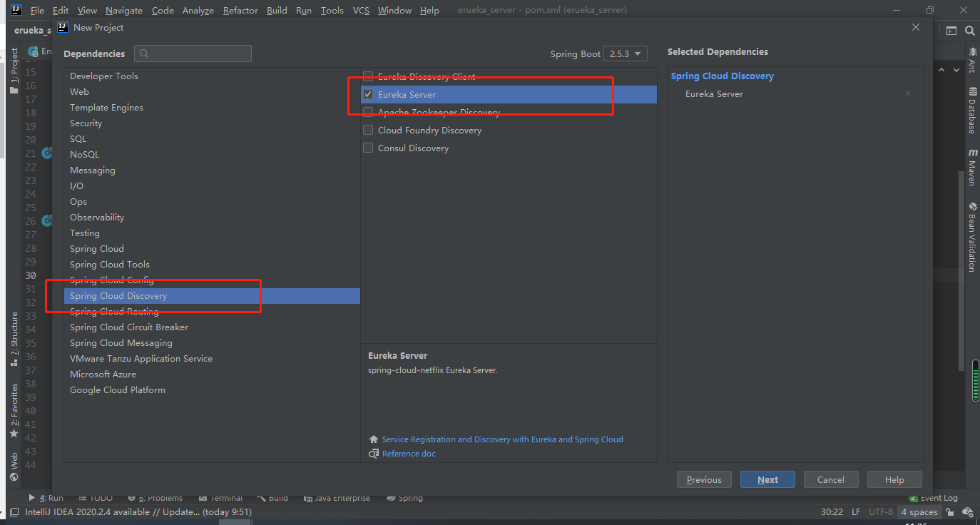980x525 pixels.
Task: Select Microsoft Azure category
Action: 212,374
